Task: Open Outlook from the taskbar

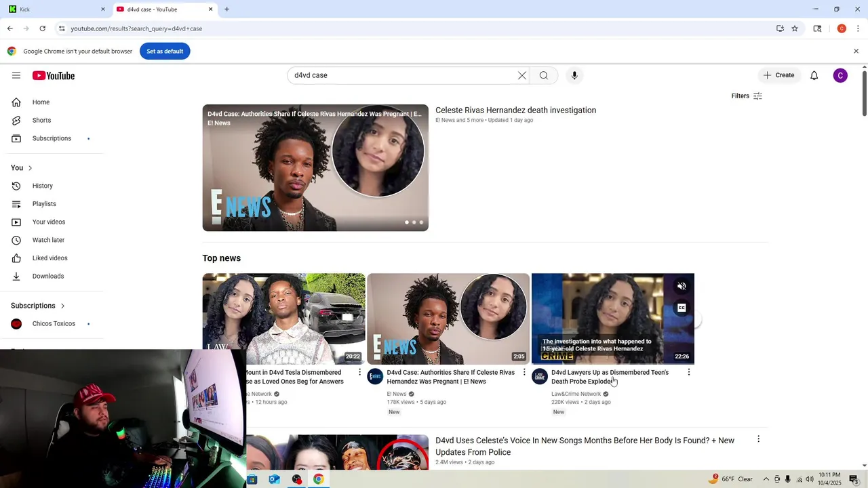Action: pos(274,479)
